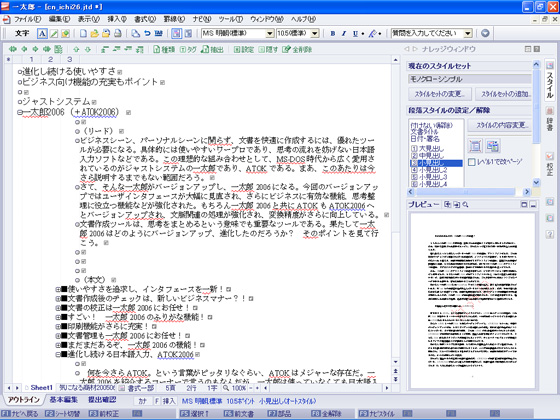Screen dimensions: 560x420
Task: Open the ツール menu
Action: [231, 19]
